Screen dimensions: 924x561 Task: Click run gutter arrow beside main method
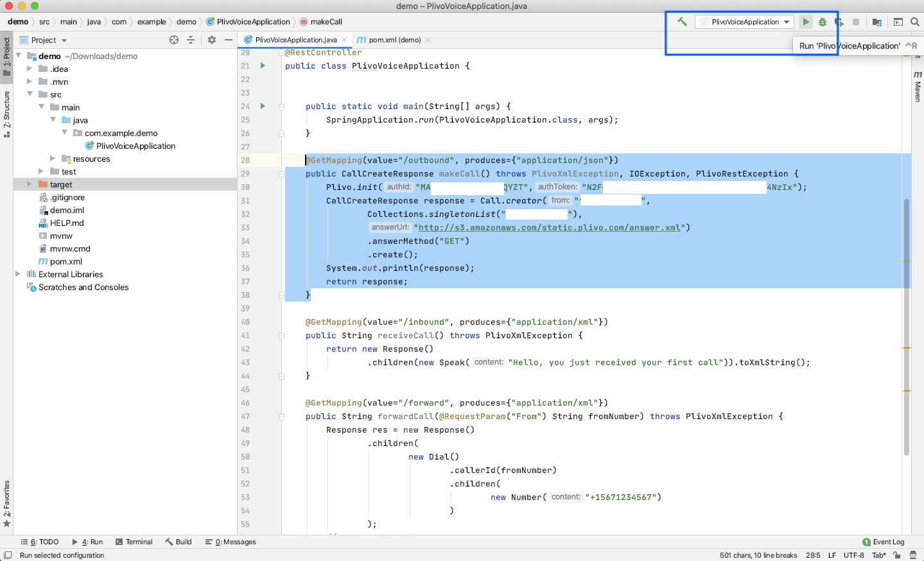coord(263,106)
